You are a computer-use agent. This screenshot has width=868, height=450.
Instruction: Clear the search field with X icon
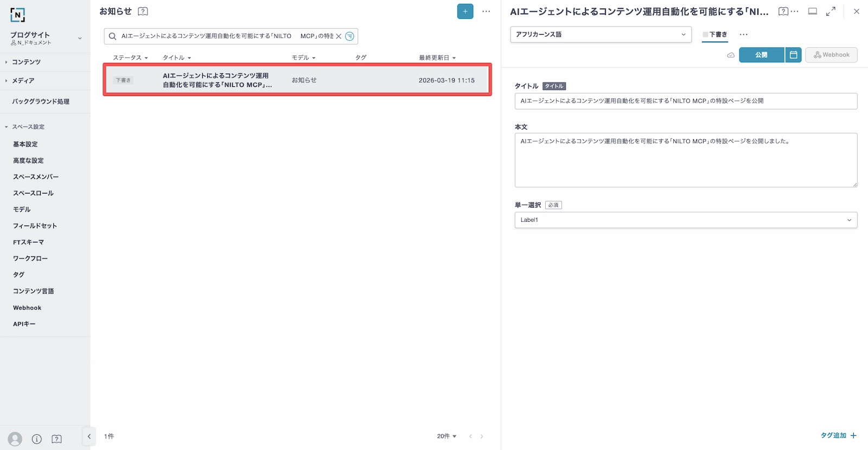pyautogui.click(x=339, y=36)
